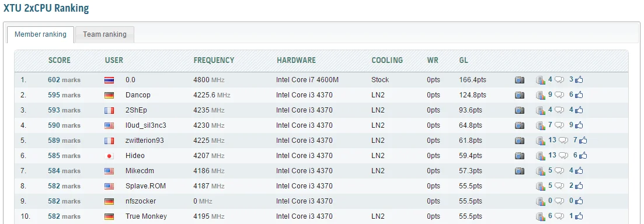Give thumbs-up to 2ShEp's score
644x224 pixels.
click(x=579, y=110)
